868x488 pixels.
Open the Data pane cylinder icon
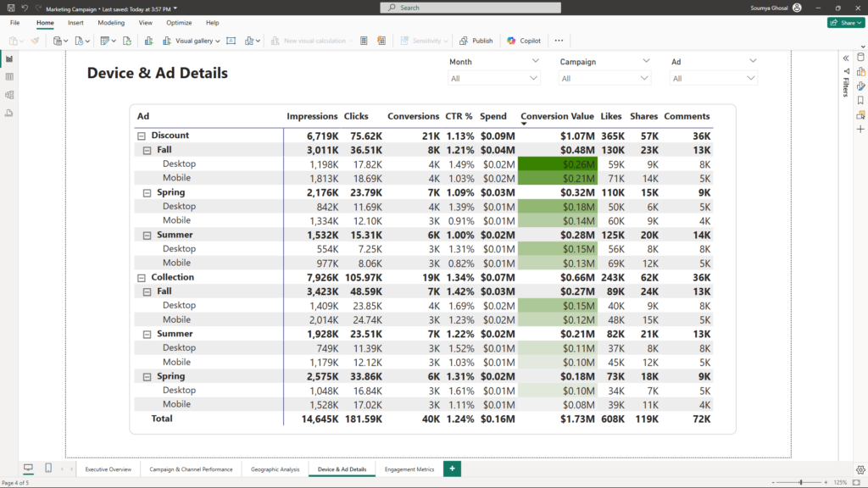(x=860, y=58)
